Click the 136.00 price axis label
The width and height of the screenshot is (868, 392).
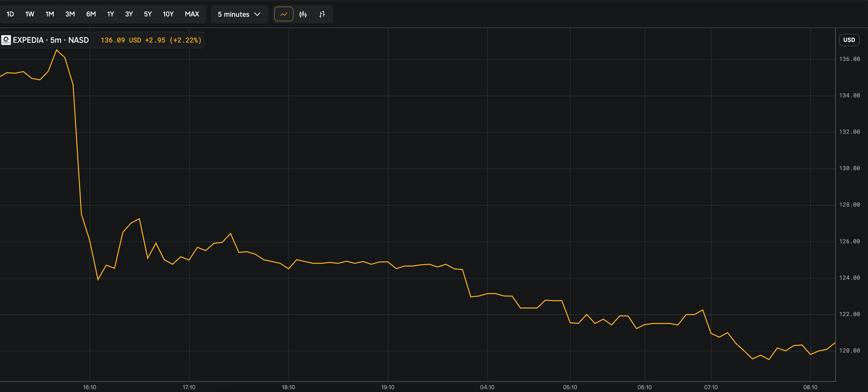coord(850,59)
